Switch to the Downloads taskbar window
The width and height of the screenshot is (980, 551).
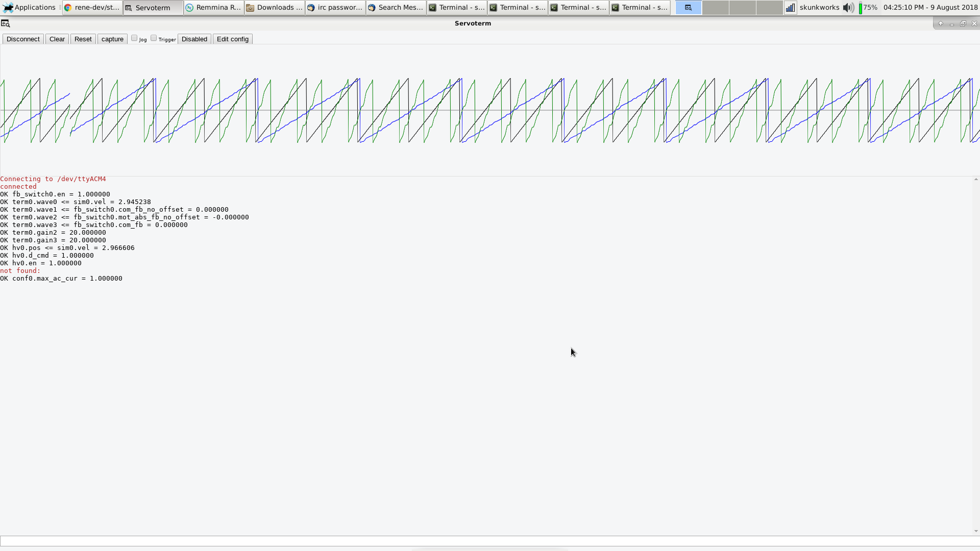pos(275,8)
